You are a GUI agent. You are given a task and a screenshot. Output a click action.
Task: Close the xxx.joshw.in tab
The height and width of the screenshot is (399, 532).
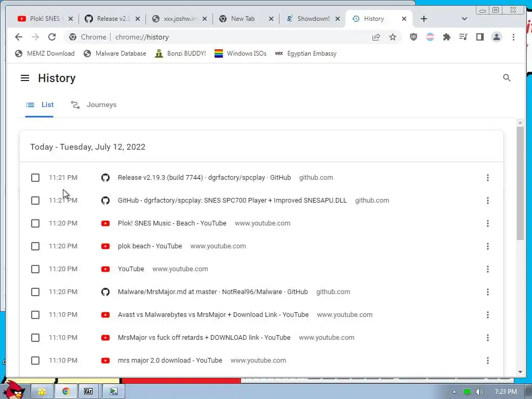point(205,19)
